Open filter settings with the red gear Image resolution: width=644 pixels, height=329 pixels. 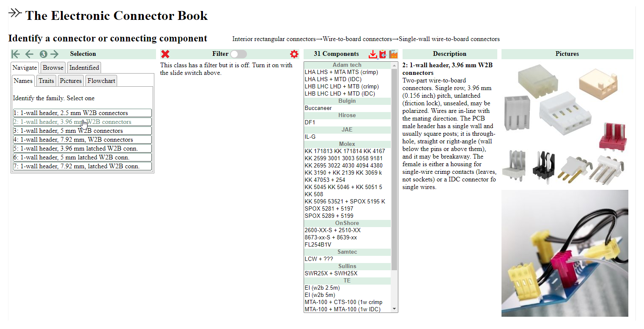tap(294, 54)
